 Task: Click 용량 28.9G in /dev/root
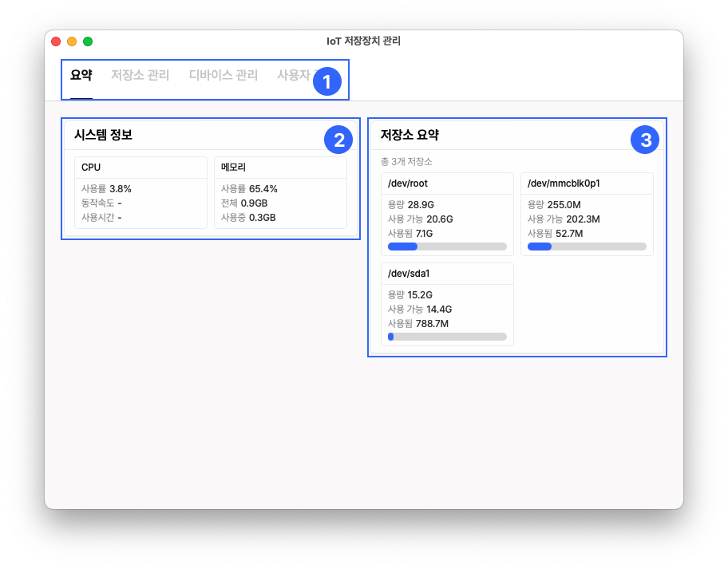(411, 205)
